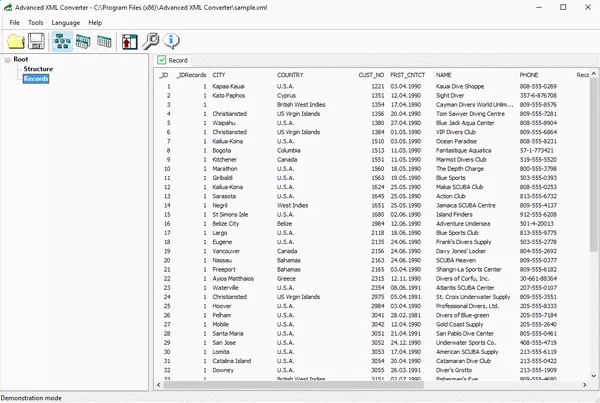Click the open file folder icon

(15, 41)
